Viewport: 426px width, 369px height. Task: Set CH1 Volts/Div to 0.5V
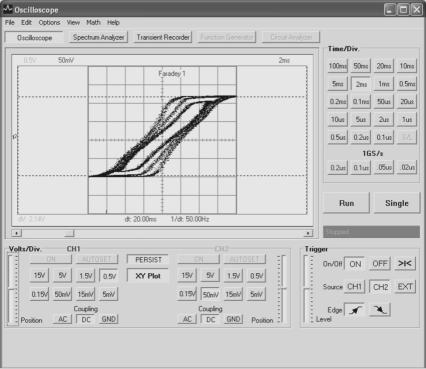pos(109,276)
